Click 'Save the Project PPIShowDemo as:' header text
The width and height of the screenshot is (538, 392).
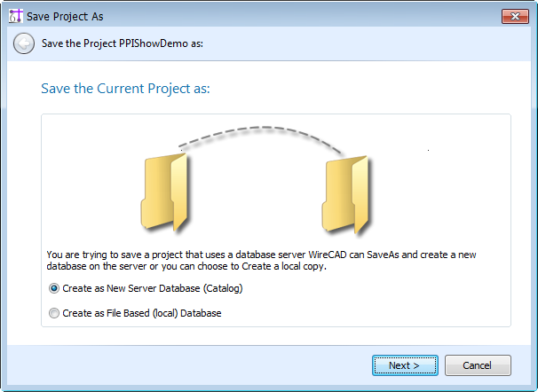pos(123,43)
